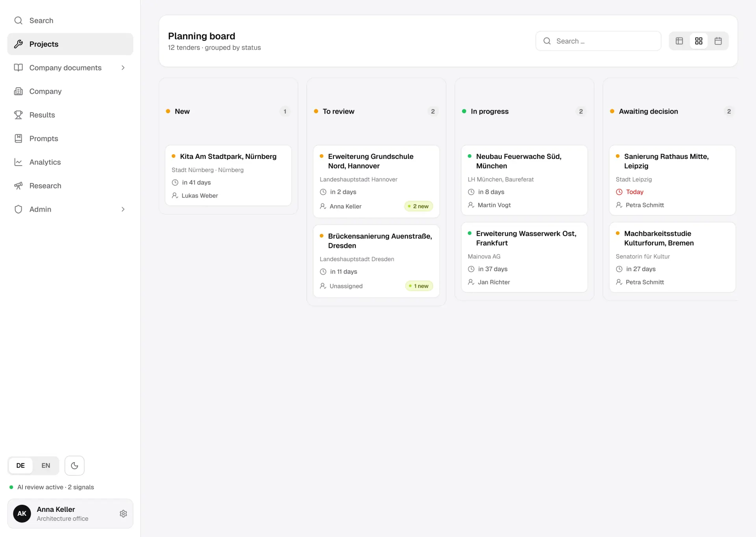Click the Prompts bookmark icon
This screenshot has width=756, height=537.
[x=18, y=138]
